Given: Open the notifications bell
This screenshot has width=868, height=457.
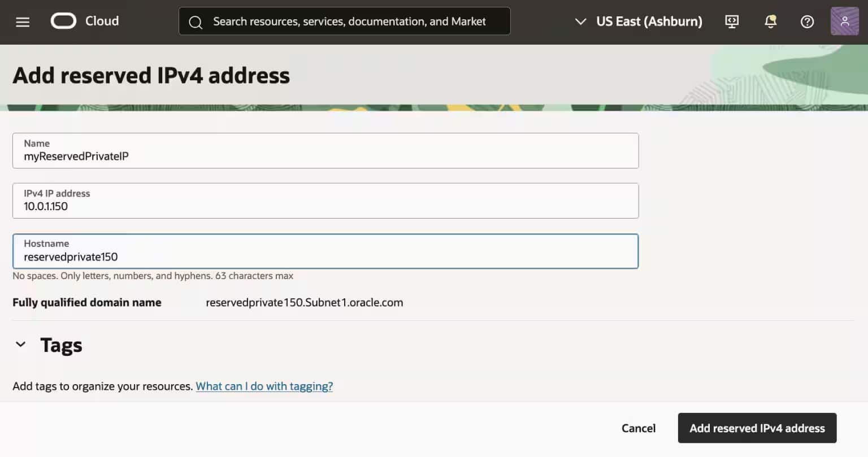Looking at the screenshot, I should (770, 21).
